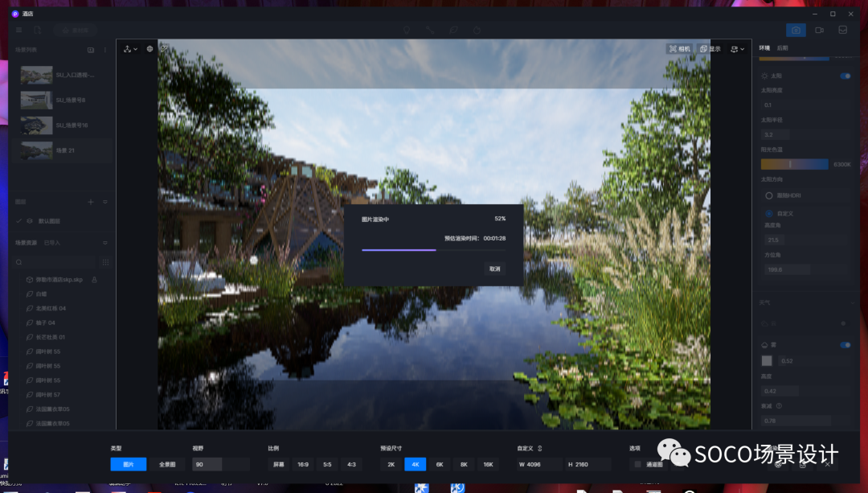868x493 pixels.
Task: Click the 衰减 help question icon
Action: 779,406
